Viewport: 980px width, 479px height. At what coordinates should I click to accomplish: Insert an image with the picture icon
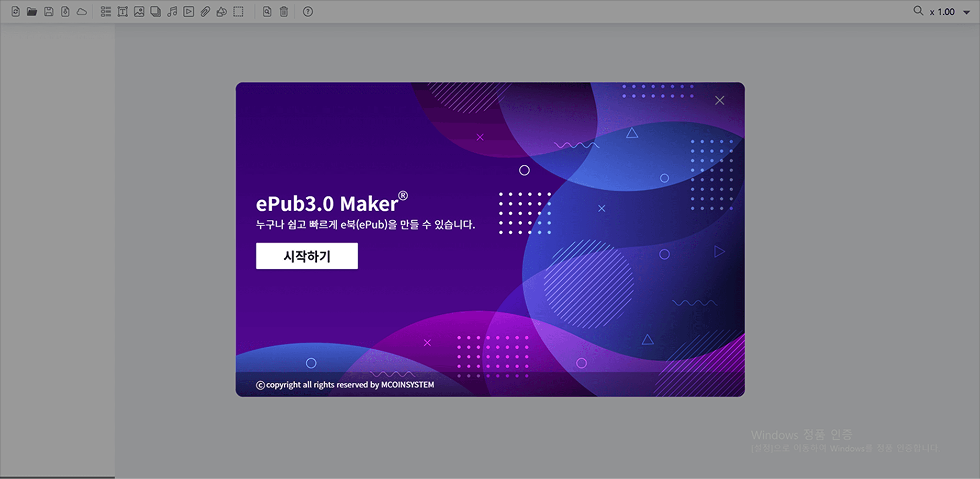(x=139, y=11)
